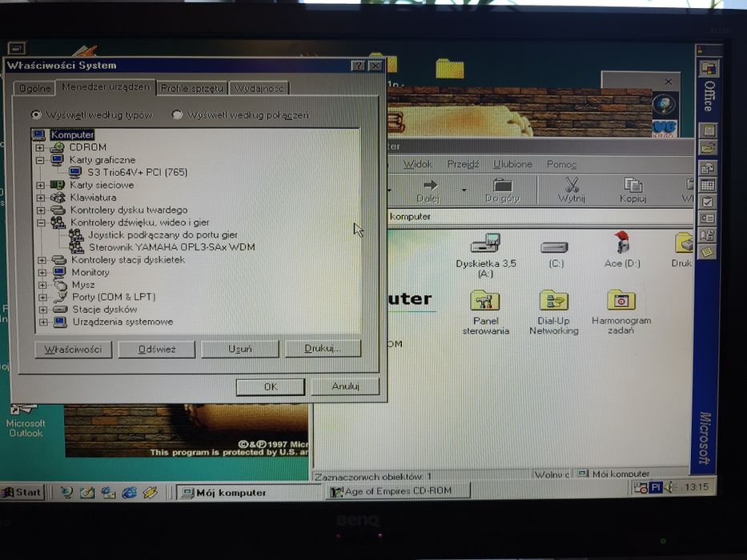Switch to the Ogólne tab
The width and height of the screenshot is (747, 560).
tap(34, 89)
